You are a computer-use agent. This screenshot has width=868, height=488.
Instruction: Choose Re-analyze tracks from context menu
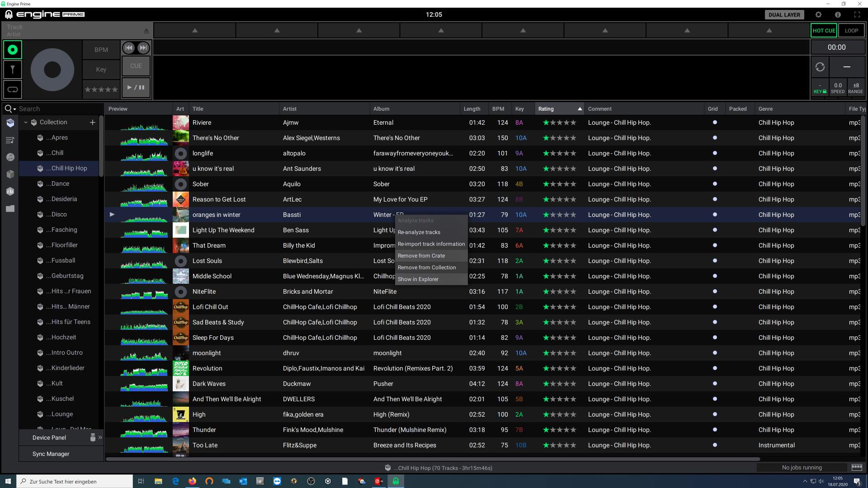coord(431,232)
